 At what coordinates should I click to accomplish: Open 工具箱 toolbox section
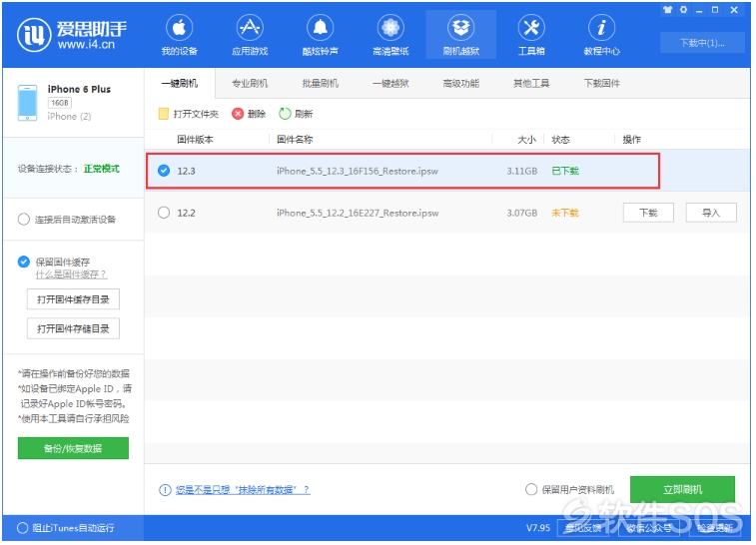(531, 35)
